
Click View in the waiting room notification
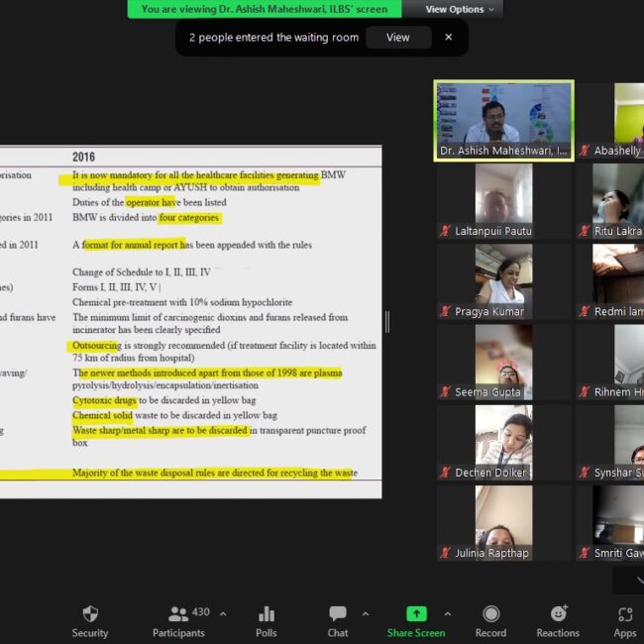[x=397, y=38]
